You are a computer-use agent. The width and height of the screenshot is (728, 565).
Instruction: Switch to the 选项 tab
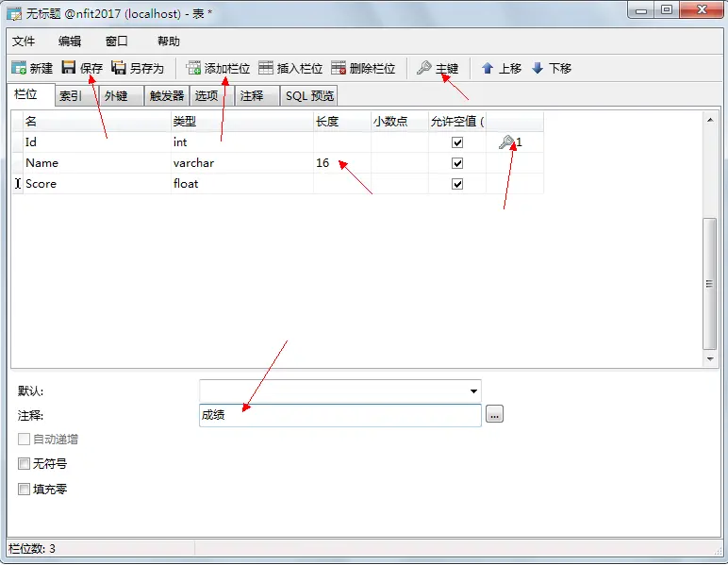[212, 96]
